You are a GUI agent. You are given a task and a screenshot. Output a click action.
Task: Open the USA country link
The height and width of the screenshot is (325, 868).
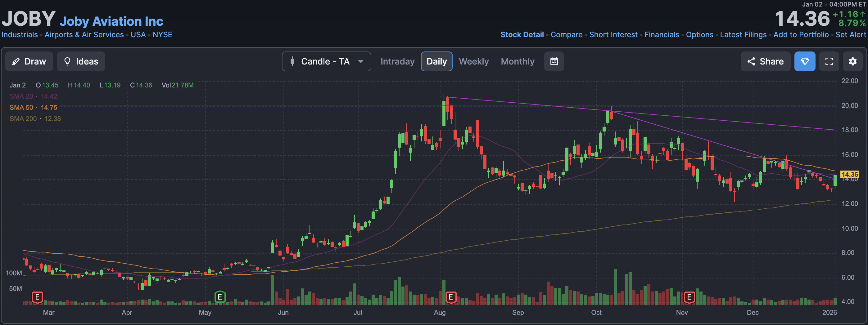[138, 35]
